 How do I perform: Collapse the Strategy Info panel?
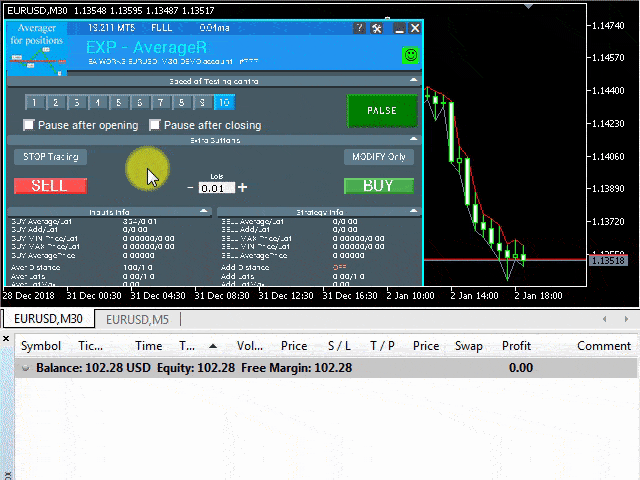[x=414, y=211]
